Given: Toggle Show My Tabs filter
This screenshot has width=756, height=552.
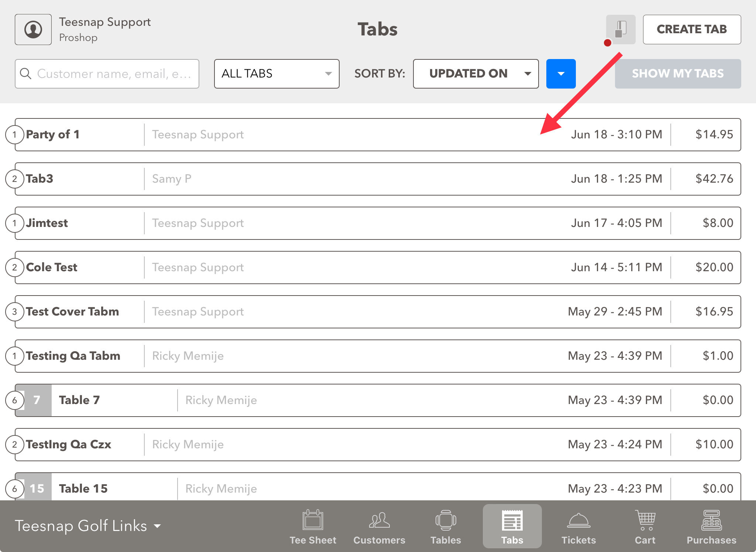Looking at the screenshot, I should (x=678, y=74).
